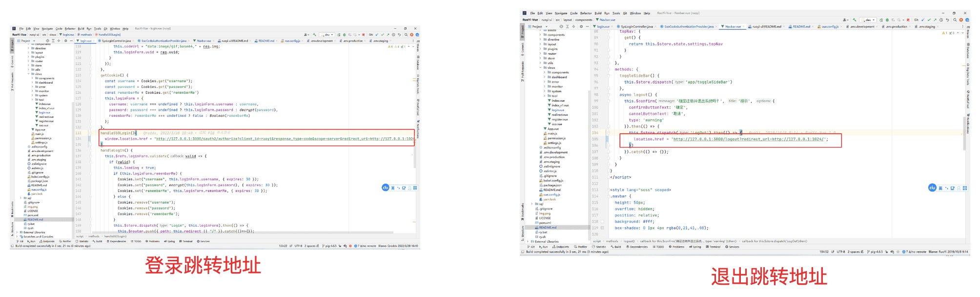Open Project panel gear settings in Navbar.vue window
This screenshot has width=980, height=297.
581,26
